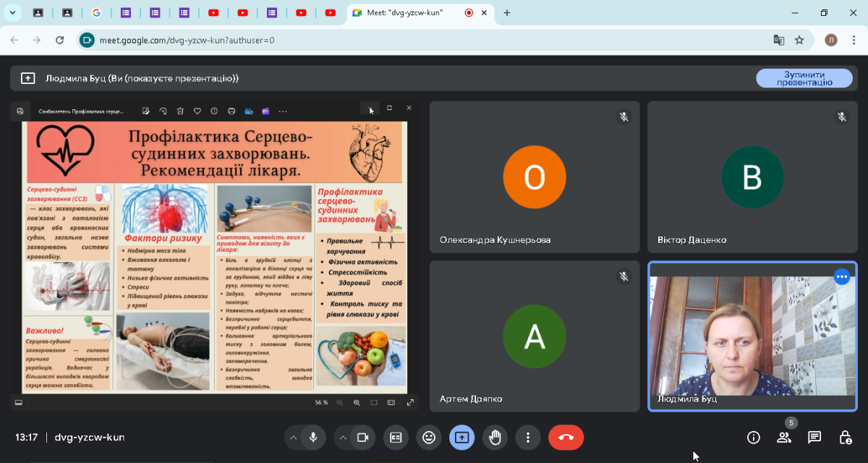Expand microphone audio settings arrow
The image size is (868, 463).
[x=293, y=437]
